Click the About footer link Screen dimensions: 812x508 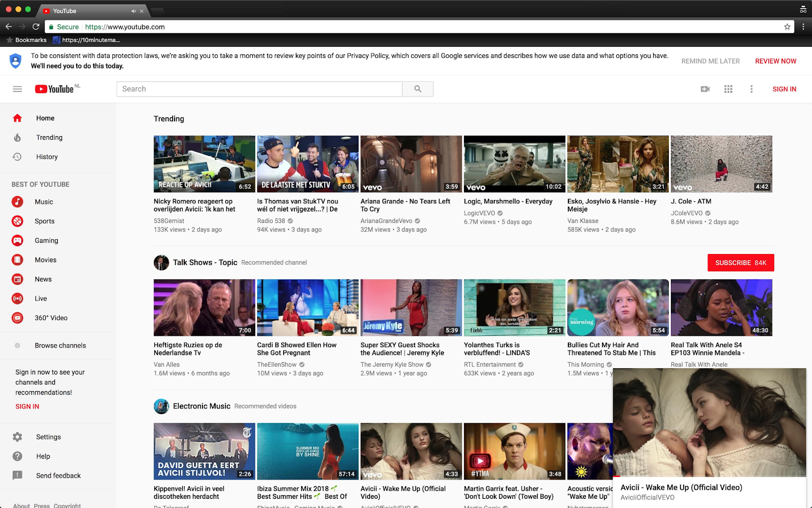tap(21, 505)
